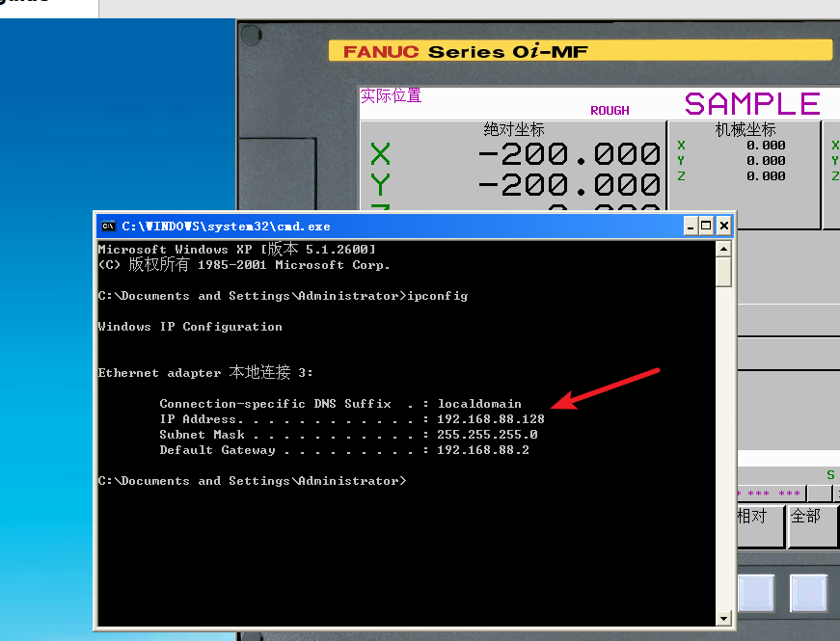Click the SAMPLE program name on FANUC
The width and height of the screenshot is (840, 641).
click(752, 103)
